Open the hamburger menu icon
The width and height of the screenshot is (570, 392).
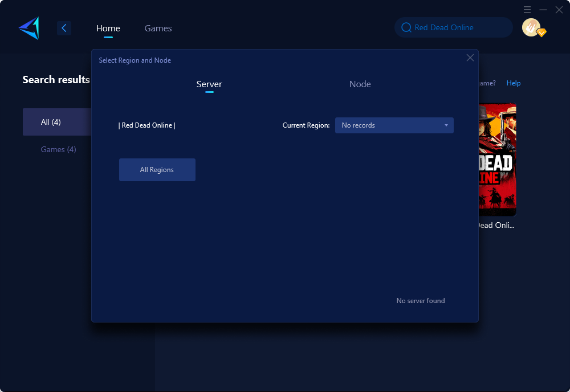[x=527, y=10]
